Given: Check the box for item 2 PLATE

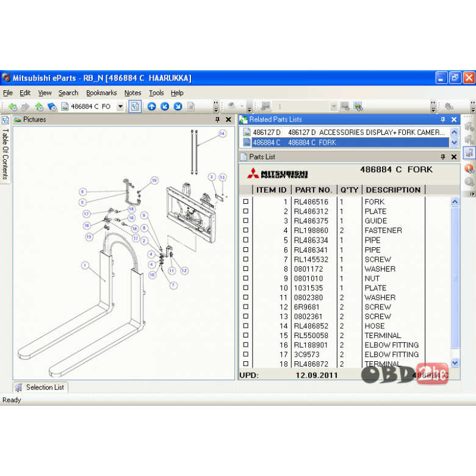Looking at the screenshot, I should click(x=246, y=211).
